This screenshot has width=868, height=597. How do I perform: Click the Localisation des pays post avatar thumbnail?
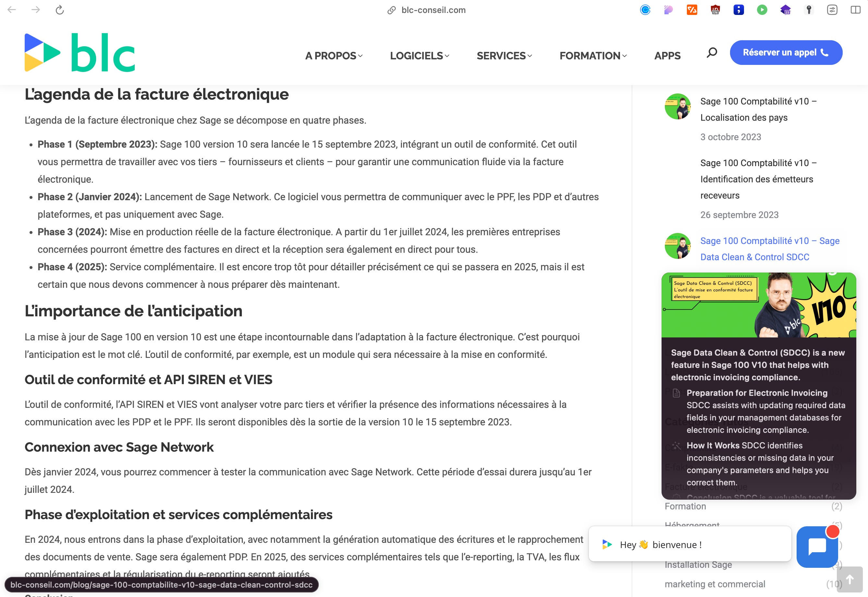click(677, 106)
